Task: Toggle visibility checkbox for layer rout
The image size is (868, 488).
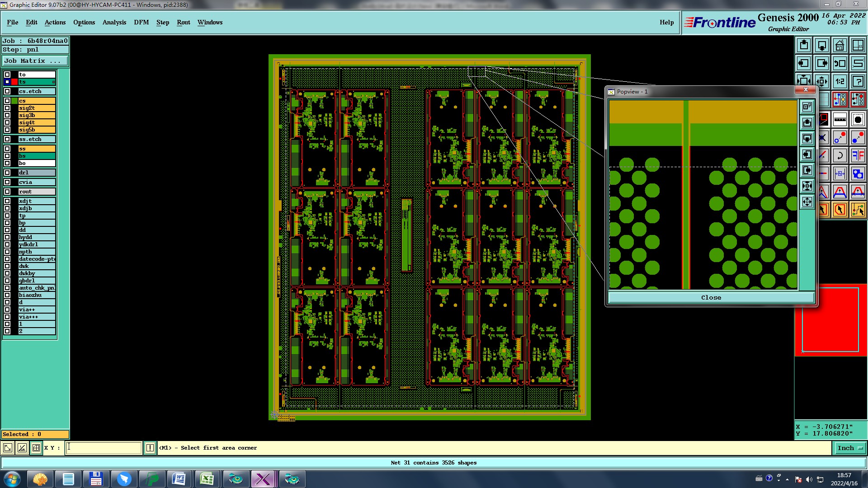Action: click(7, 192)
